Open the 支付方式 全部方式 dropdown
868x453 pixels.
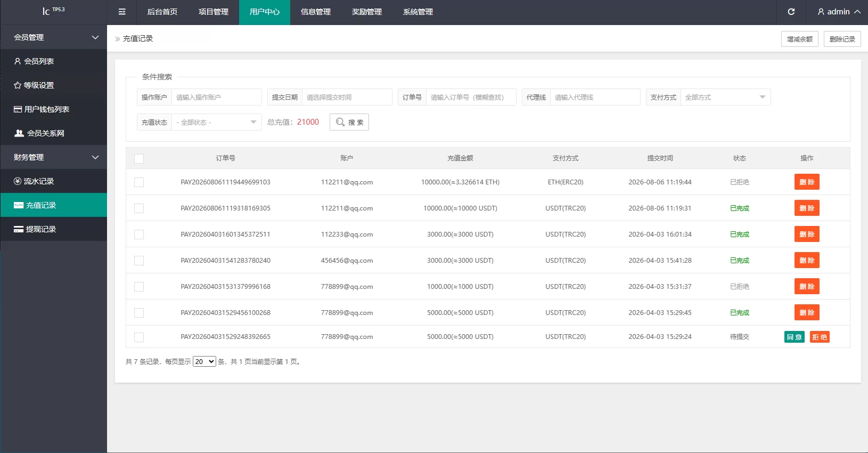pyautogui.click(x=725, y=97)
